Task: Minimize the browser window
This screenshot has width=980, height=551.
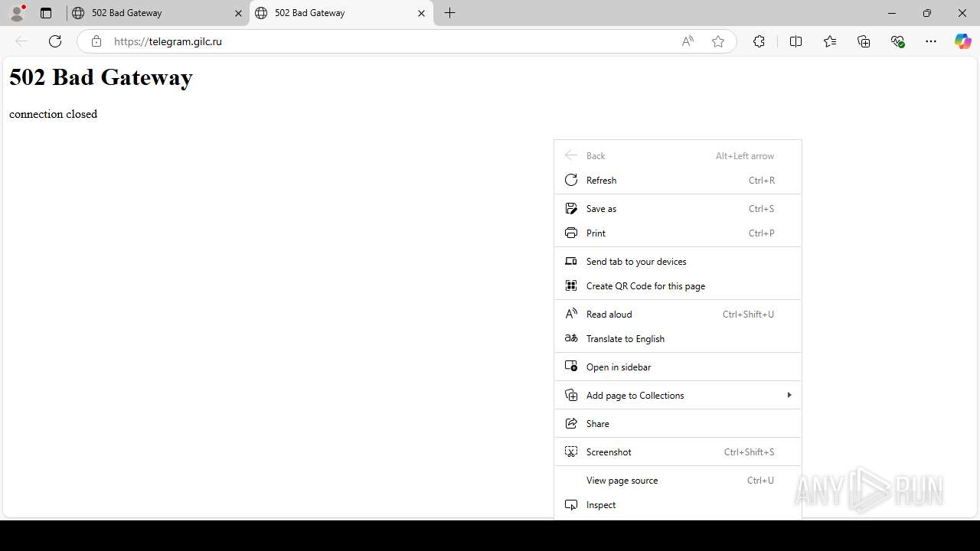Action: coord(892,13)
